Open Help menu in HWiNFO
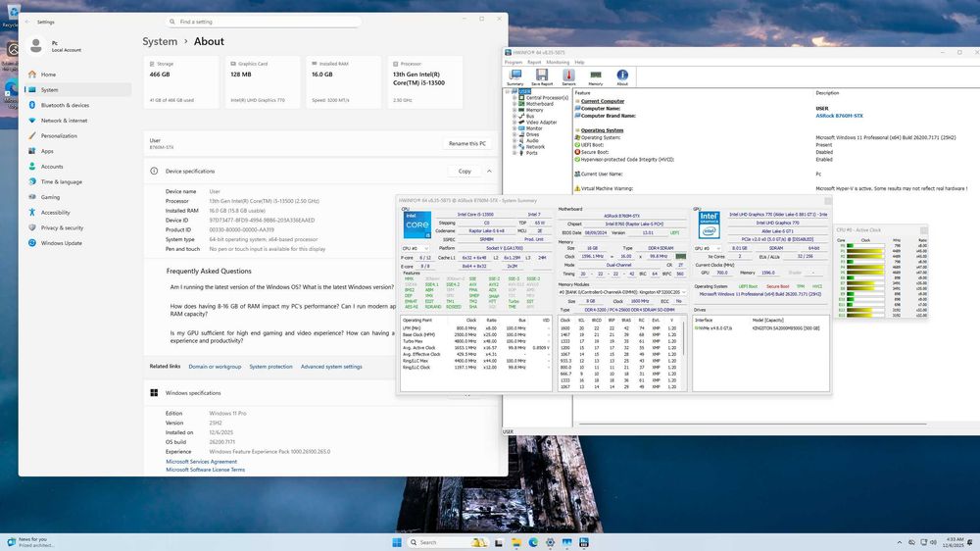The height and width of the screenshot is (551, 980). (579, 62)
